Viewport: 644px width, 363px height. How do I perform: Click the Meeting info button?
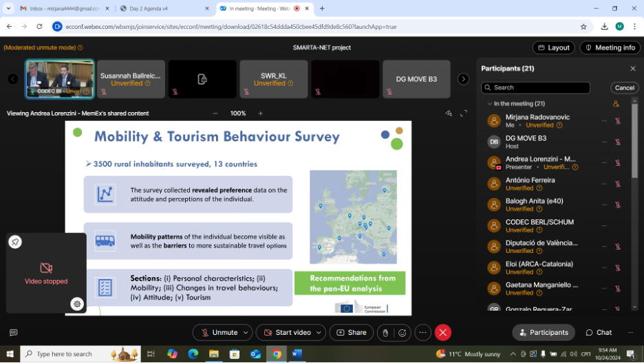point(610,47)
